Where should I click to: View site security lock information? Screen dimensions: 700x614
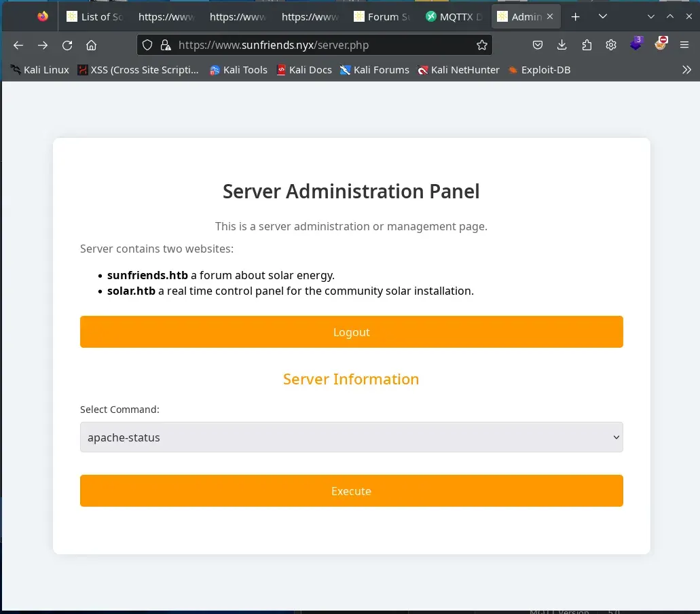click(x=166, y=45)
